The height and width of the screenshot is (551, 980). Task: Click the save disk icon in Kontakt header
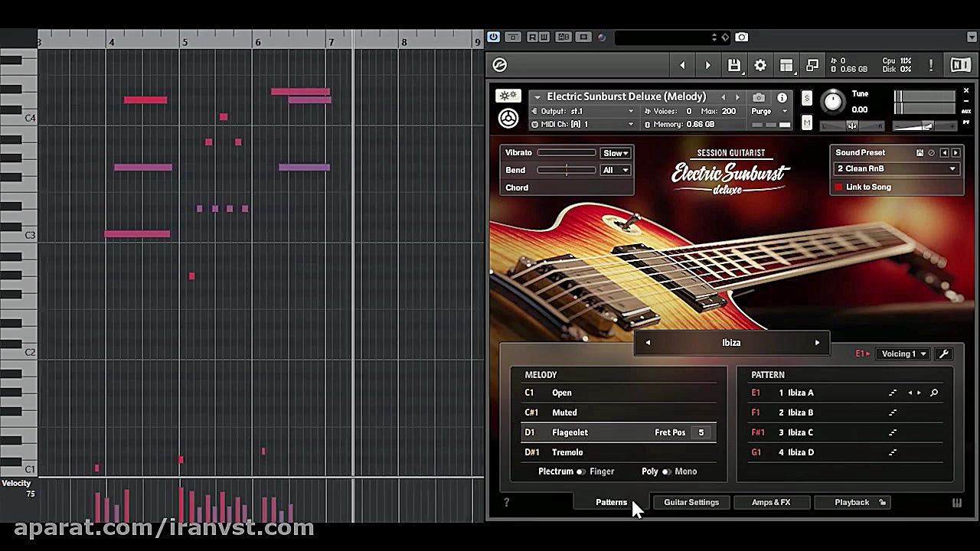[x=734, y=65]
